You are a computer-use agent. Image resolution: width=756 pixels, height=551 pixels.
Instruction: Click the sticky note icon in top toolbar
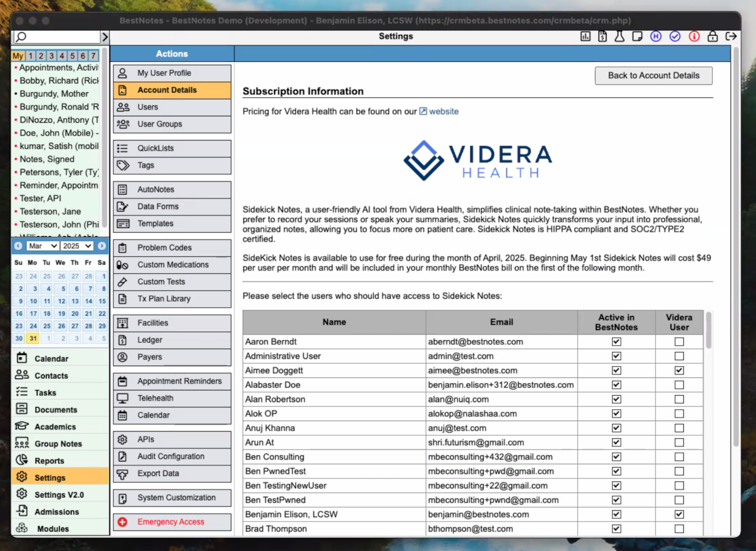click(637, 37)
